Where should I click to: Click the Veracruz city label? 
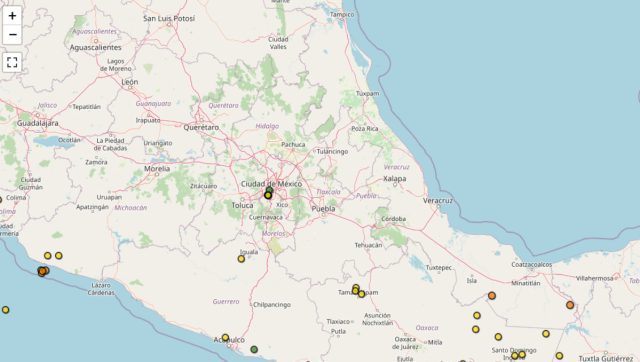click(x=438, y=201)
